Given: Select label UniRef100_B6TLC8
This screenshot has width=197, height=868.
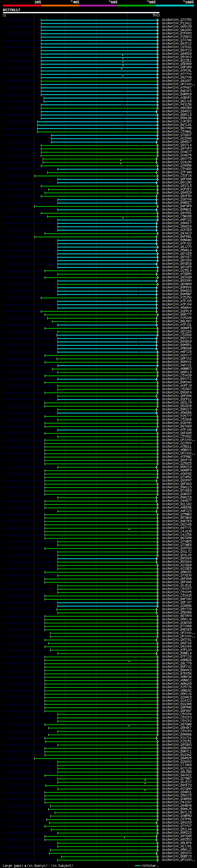Looking at the screenshot, I should tap(176, 812).
